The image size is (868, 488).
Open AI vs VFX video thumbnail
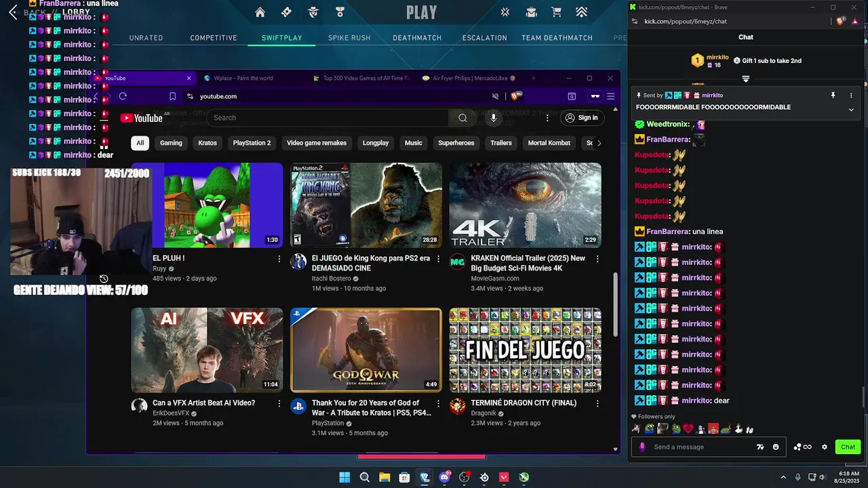pyautogui.click(x=207, y=350)
